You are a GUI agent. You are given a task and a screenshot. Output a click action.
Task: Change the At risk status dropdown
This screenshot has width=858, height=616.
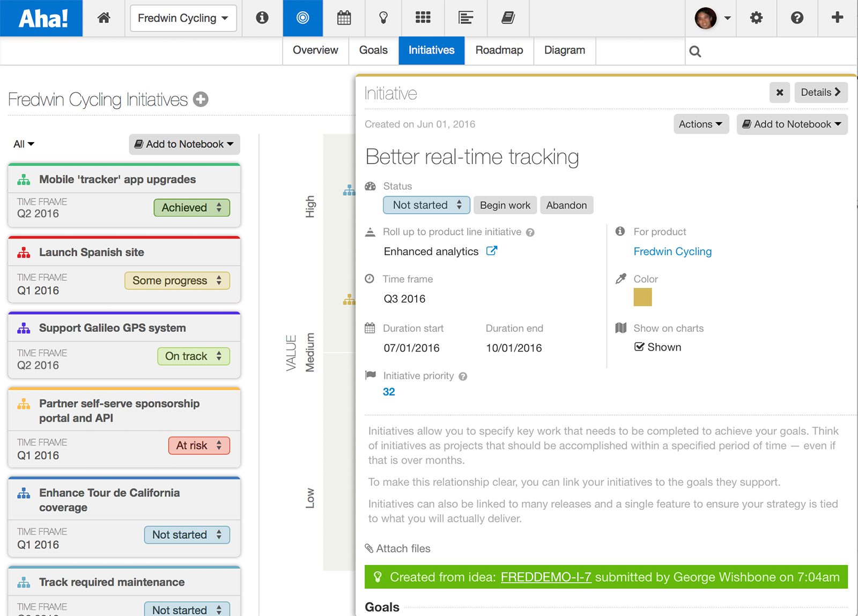[x=199, y=446]
